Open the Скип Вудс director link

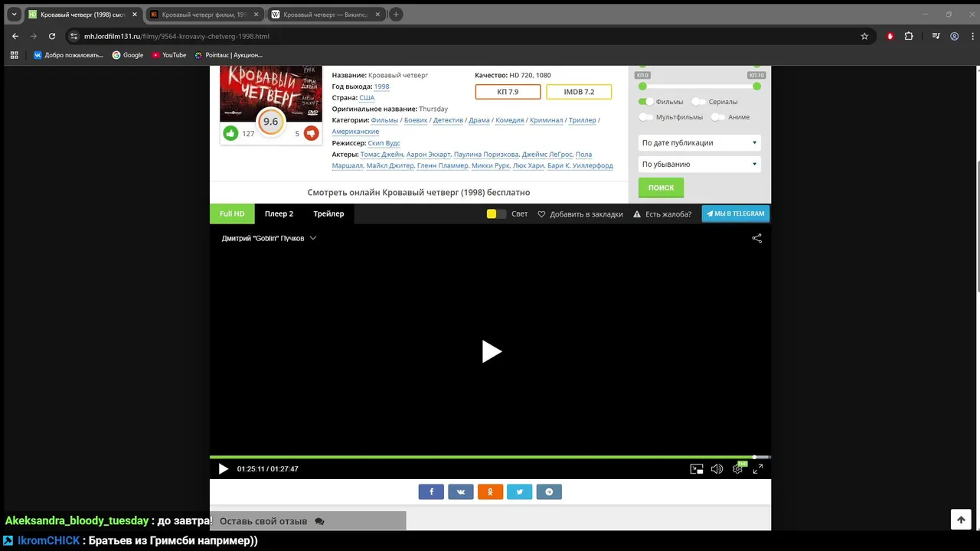pos(384,143)
